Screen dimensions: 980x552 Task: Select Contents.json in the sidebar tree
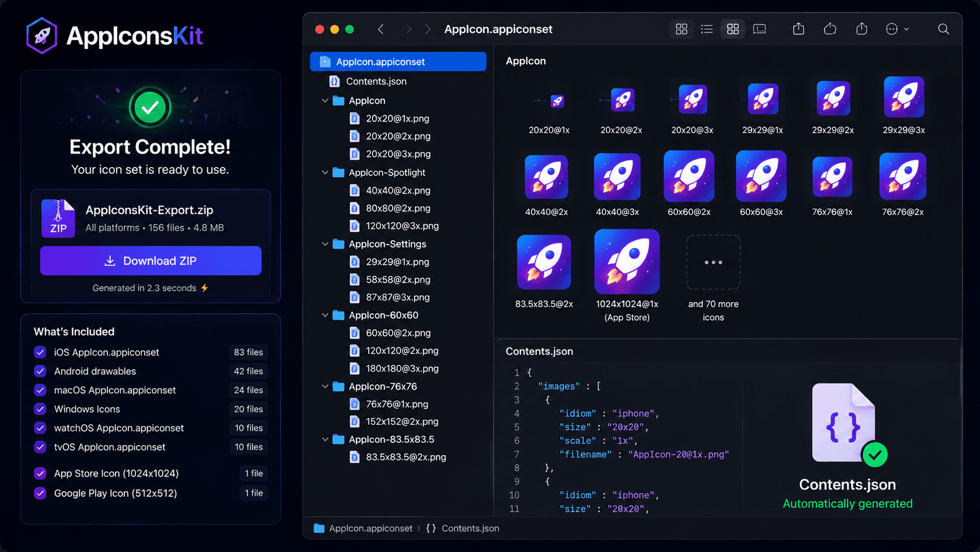(376, 82)
